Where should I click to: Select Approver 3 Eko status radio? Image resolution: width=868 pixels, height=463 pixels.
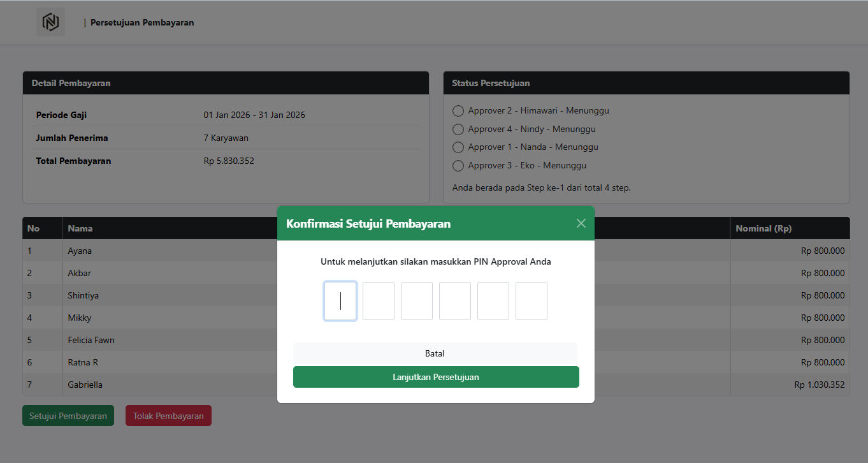(458, 166)
